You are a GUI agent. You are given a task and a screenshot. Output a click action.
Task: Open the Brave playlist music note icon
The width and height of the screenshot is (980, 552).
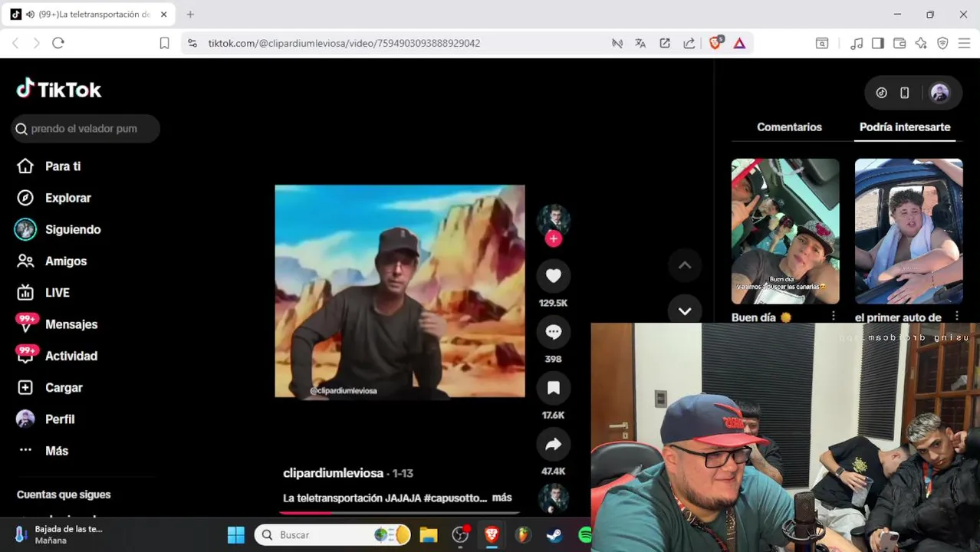(x=857, y=43)
